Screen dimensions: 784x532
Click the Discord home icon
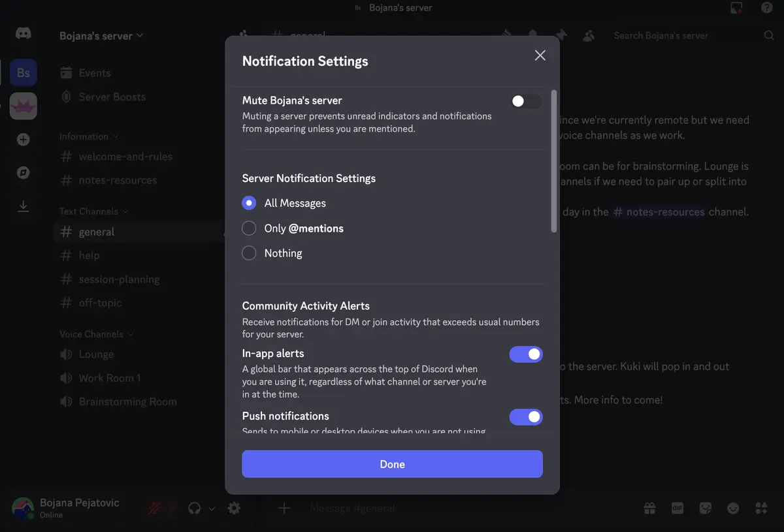point(24,33)
